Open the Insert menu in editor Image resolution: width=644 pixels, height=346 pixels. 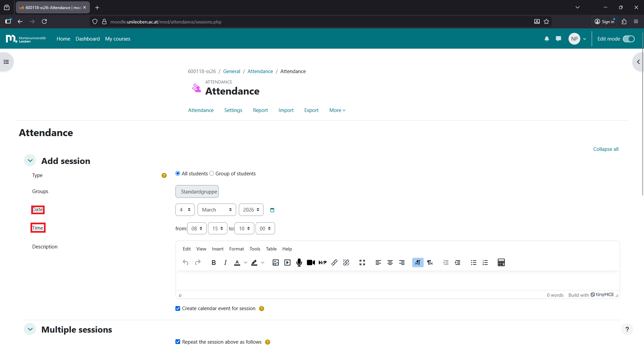[217, 249]
